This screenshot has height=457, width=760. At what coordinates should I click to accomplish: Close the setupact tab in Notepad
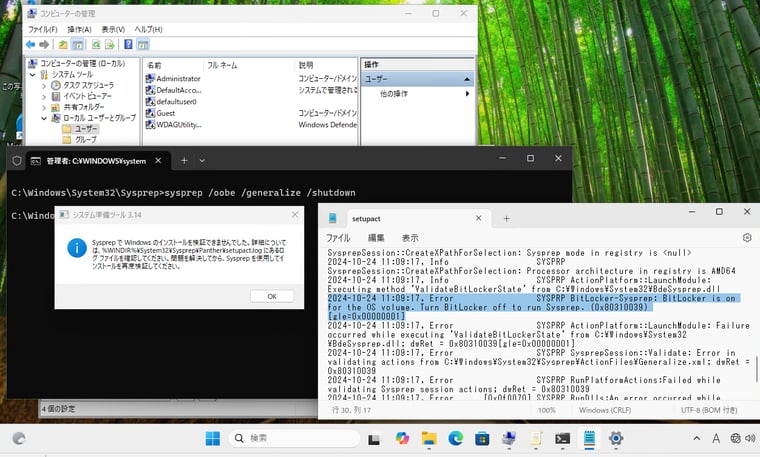pos(478,218)
